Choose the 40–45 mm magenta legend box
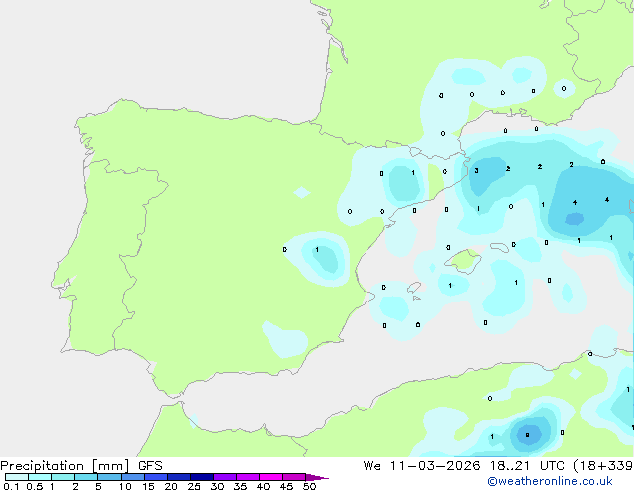The image size is (634, 490). pos(271,477)
